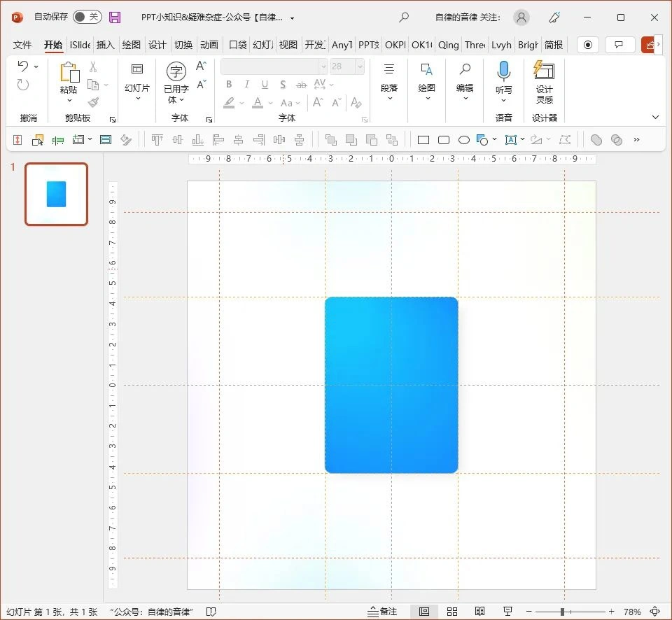
Task: Click the 编辑 editing button
Action: pos(465,88)
